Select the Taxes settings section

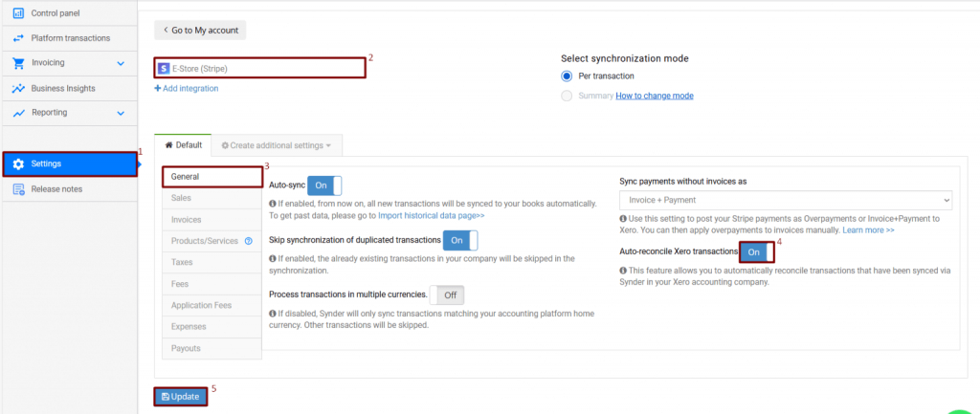pos(212,262)
